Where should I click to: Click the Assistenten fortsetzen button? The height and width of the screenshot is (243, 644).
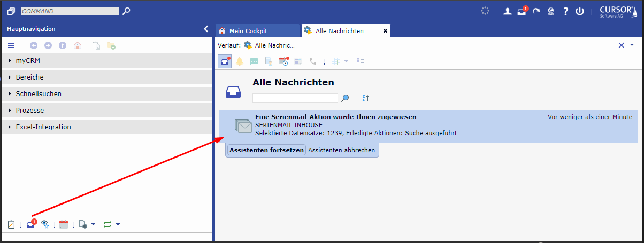coord(266,151)
